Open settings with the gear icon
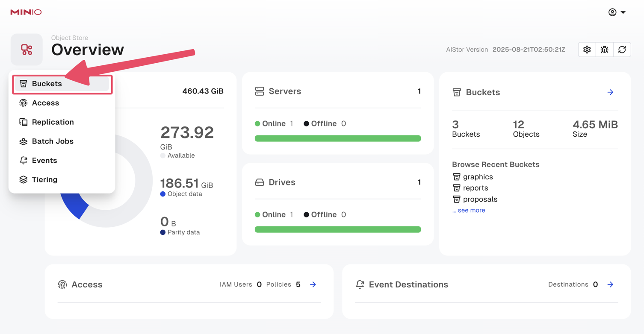This screenshot has height=334, width=644. [x=587, y=50]
